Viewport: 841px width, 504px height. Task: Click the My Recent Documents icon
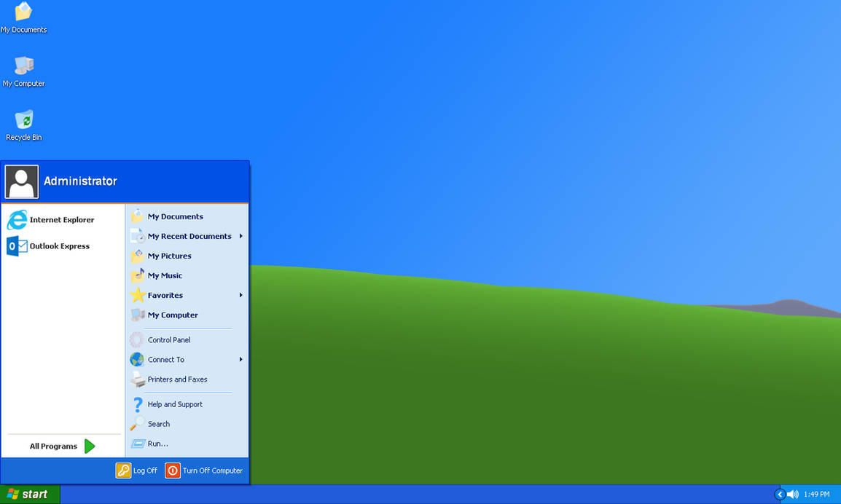tap(137, 236)
